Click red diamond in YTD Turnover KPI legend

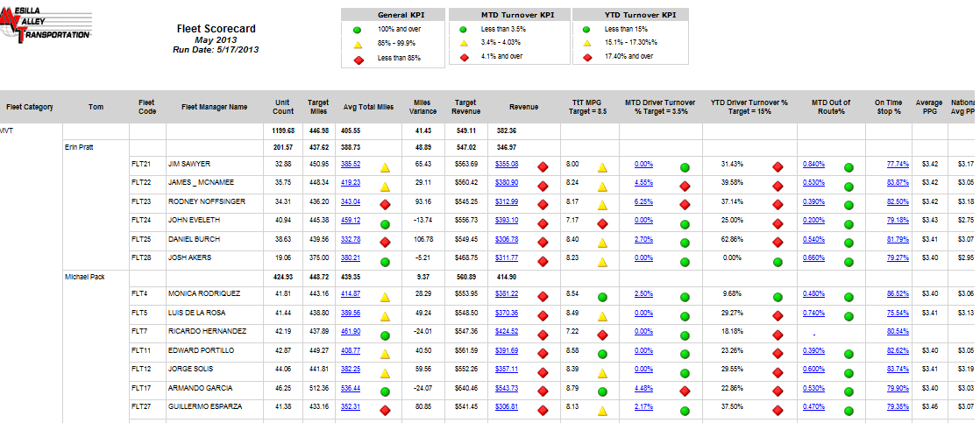pos(586,57)
